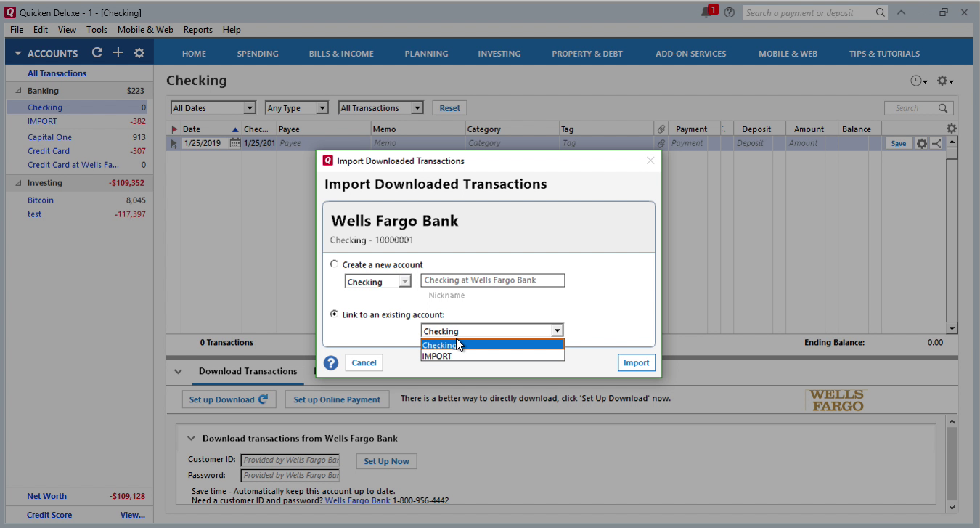Choose Checking in the dropdown list

492,345
